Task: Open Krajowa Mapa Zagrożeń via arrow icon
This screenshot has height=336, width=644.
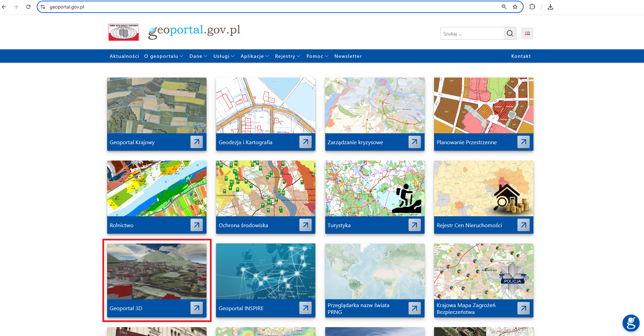Action: (x=523, y=307)
